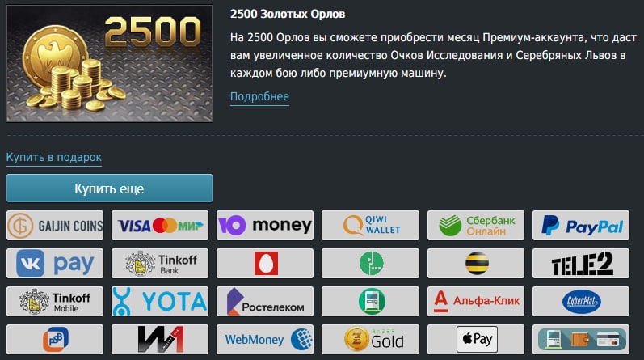Image resolution: width=644 pixels, height=360 pixels.
Task: Select VK Pay payment option
Action: pyautogui.click(x=55, y=263)
